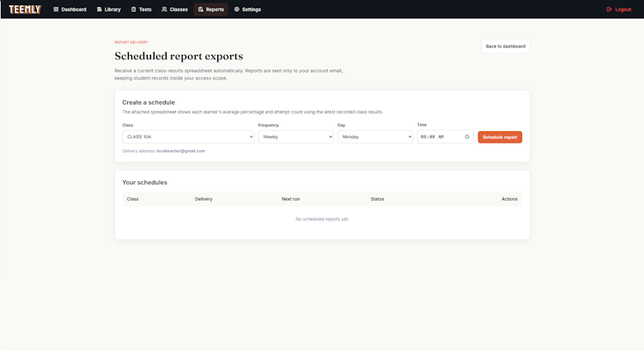This screenshot has height=351, width=644.
Task: Open the time picker clock icon
Action: pyautogui.click(x=467, y=136)
